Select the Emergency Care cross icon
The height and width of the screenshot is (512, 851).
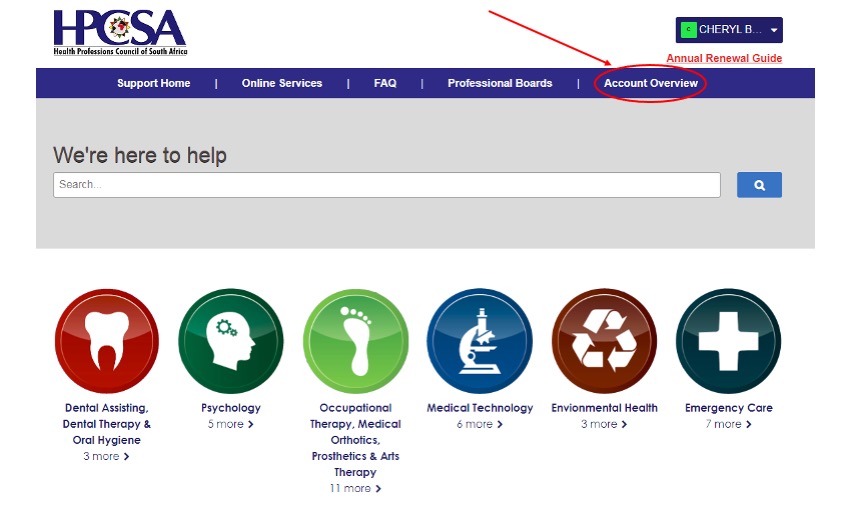728,341
